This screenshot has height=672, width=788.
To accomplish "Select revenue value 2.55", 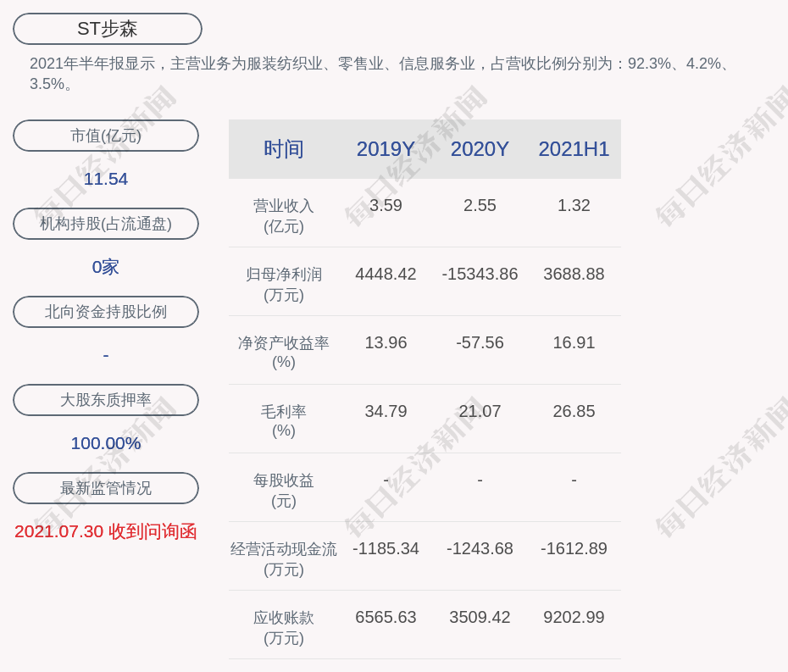I will 480,206.
